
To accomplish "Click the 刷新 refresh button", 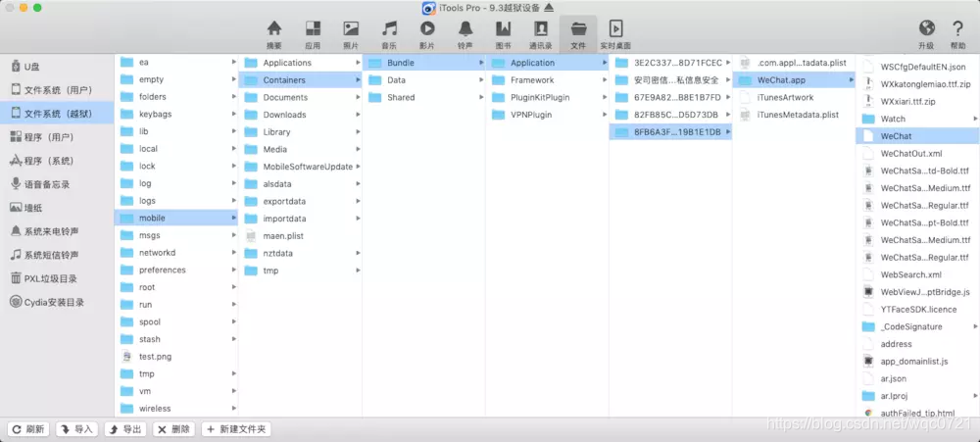I will pyautogui.click(x=28, y=429).
